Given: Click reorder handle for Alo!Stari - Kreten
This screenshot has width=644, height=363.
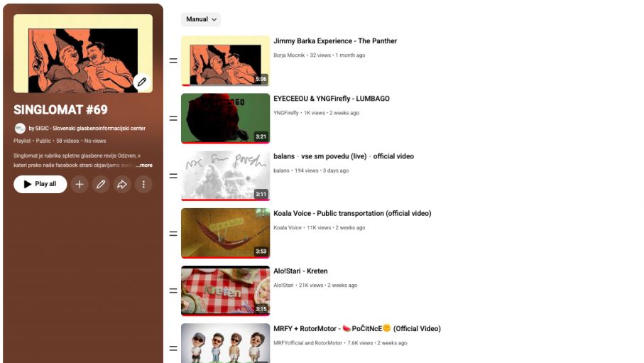Looking at the screenshot, I should point(173,291).
